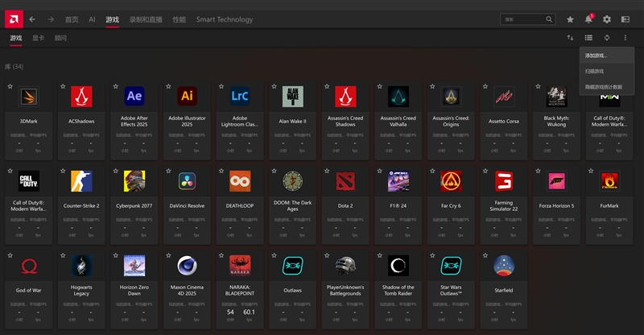Open the Starfield game icon
644x335 pixels.
click(x=504, y=266)
